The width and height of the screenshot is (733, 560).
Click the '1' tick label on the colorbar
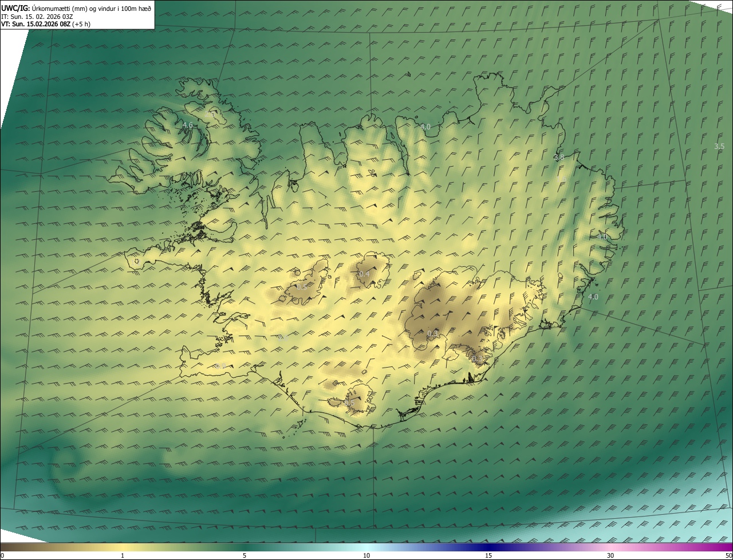(x=123, y=555)
